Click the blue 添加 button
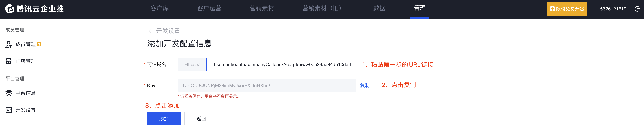The height and width of the screenshot is (136, 644). click(x=164, y=118)
